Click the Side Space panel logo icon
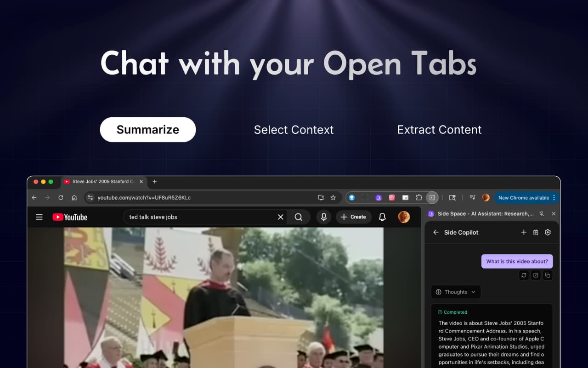 [x=431, y=214]
